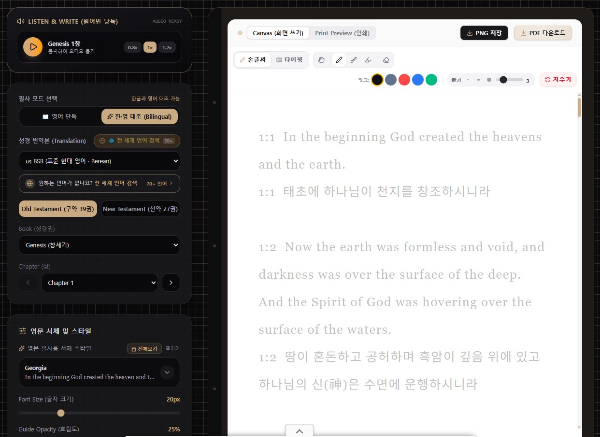Select the eraser tool
The height and width of the screenshot is (437, 600).
(x=386, y=60)
